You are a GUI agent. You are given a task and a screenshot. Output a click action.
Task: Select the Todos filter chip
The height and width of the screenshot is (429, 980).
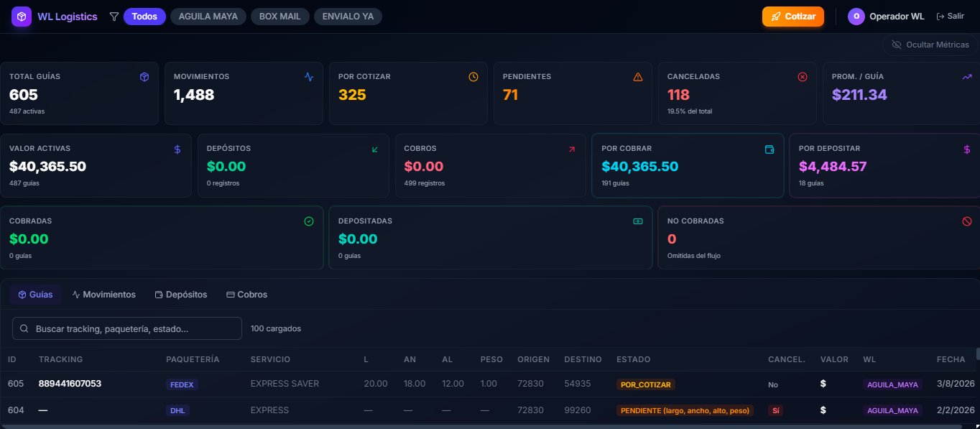pyautogui.click(x=144, y=17)
